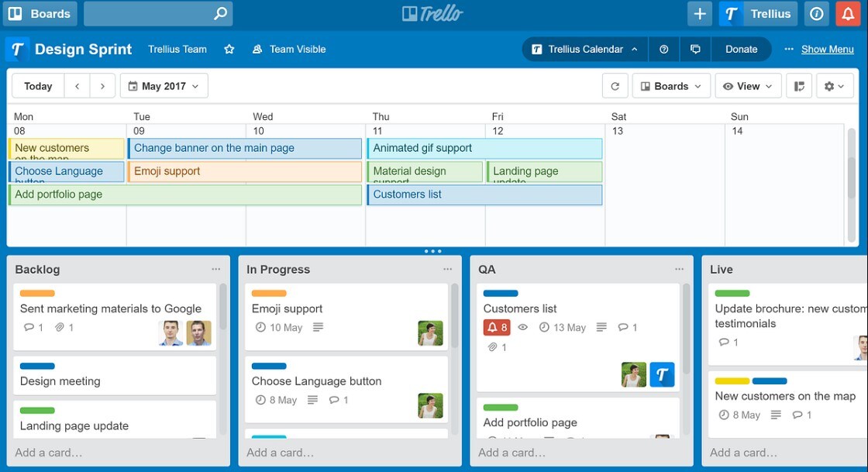Open the May 2017 date dropdown
Screen dimensions: 868x472
164,86
